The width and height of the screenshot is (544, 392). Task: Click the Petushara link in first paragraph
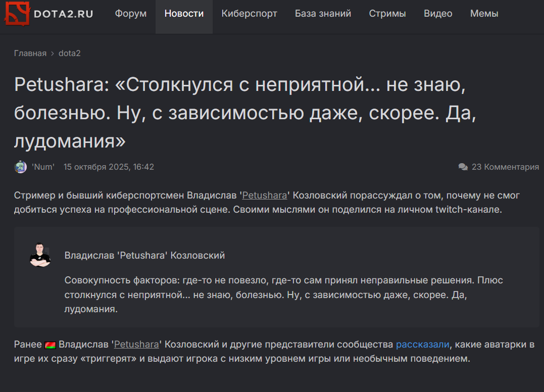(265, 195)
